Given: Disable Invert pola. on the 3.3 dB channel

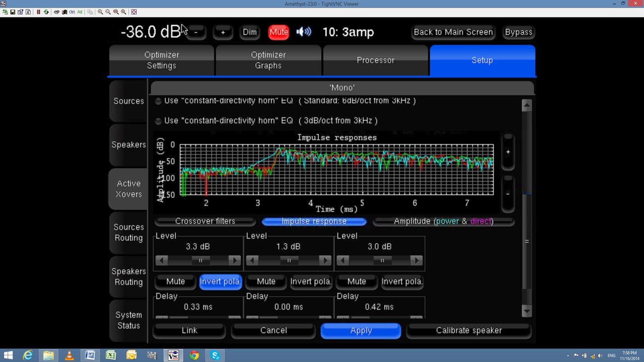Looking at the screenshot, I should coord(220,281).
